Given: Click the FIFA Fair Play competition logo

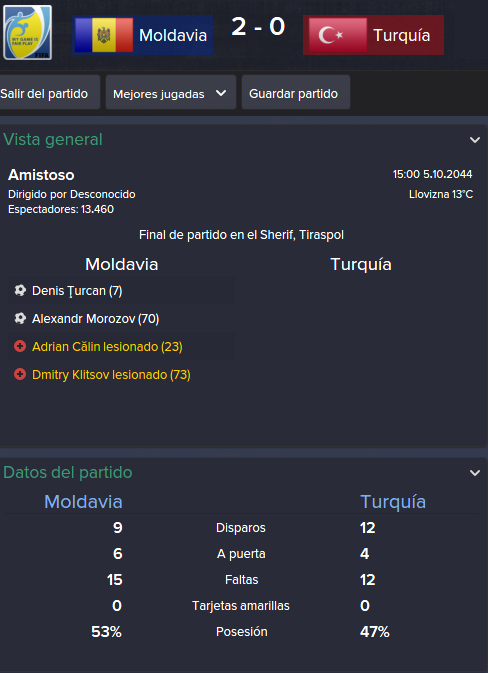Looking at the screenshot, I should point(27,32).
